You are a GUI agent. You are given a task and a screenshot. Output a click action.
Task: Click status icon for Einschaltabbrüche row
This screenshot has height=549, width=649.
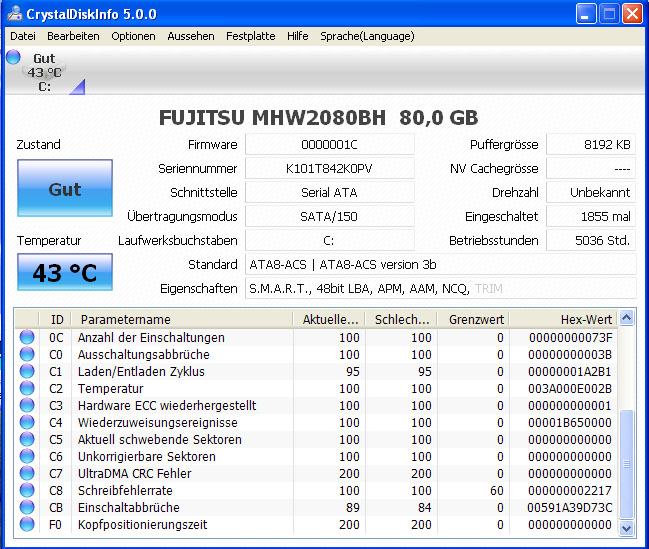[x=27, y=507]
